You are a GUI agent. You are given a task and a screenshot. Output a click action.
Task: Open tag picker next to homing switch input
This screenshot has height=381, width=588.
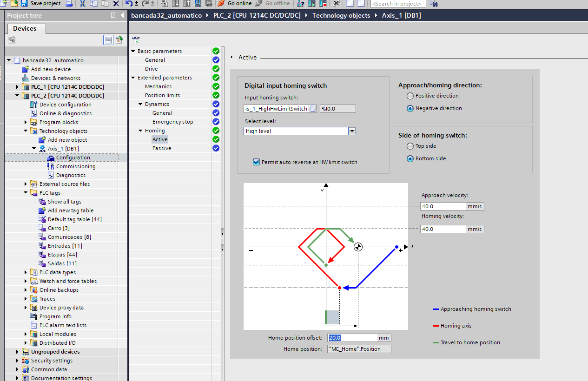[x=313, y=109]
